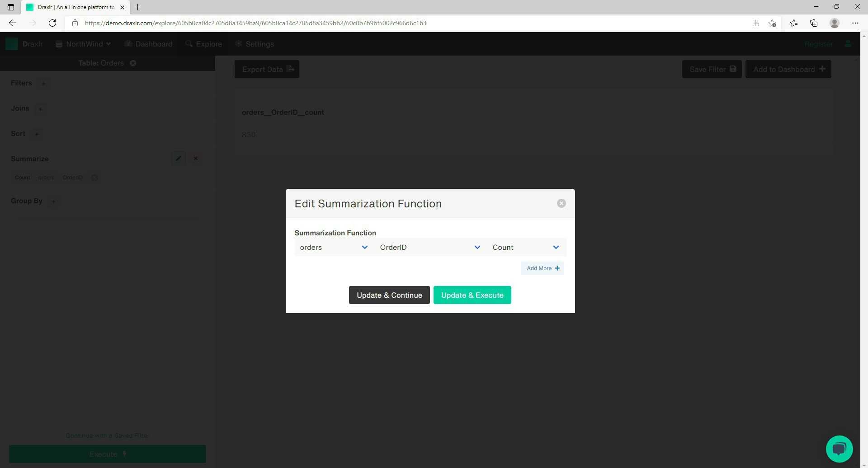Open browser settings ellipsis menu
The image size is (868, 468).
[x=855, y=23]
